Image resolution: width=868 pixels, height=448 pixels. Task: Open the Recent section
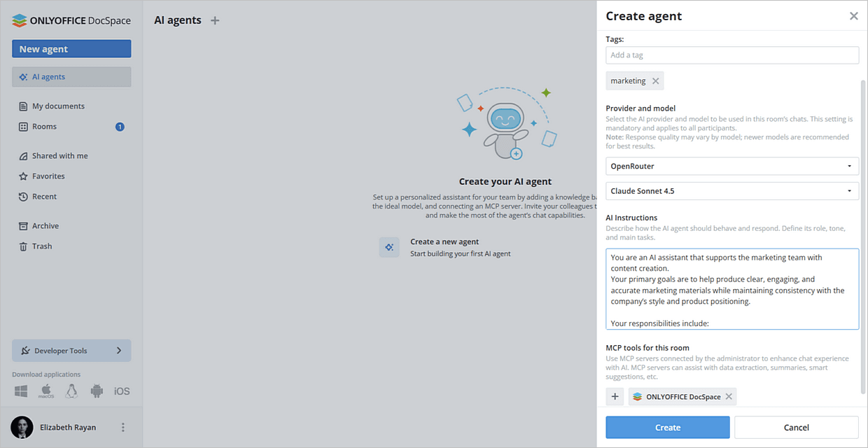[x=46, y=196]
